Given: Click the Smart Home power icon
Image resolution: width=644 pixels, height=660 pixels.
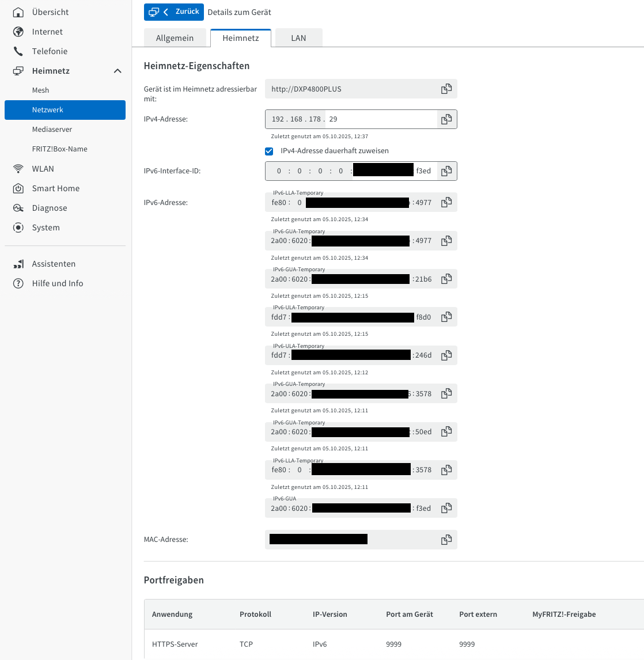Looking at the screenshot, I should [x=18, y=188].
